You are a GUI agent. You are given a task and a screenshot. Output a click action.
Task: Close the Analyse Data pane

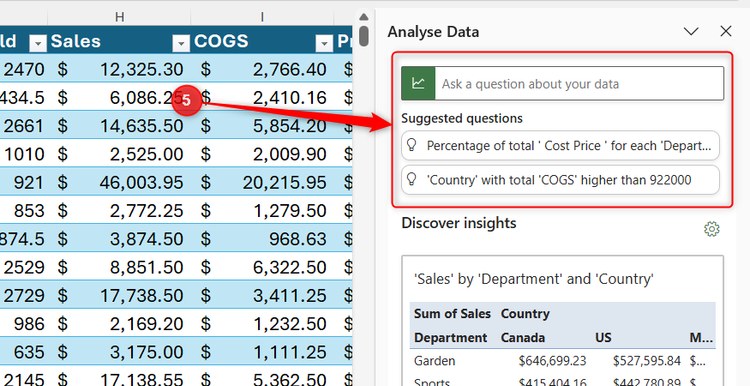pos(726,32)
